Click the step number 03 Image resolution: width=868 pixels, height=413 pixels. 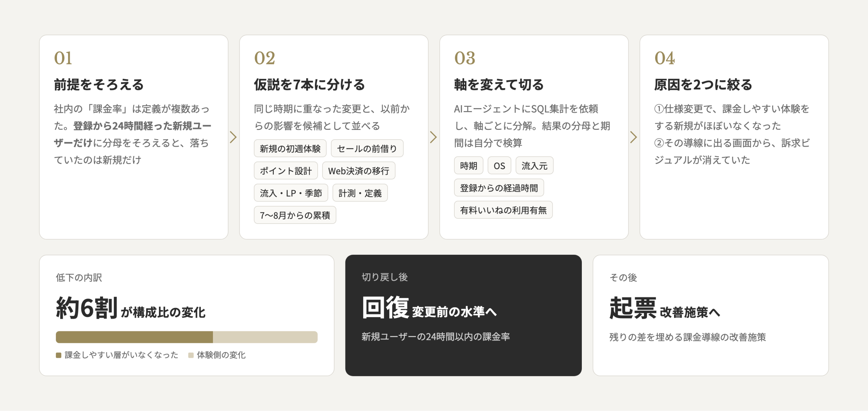click(465, 58)
